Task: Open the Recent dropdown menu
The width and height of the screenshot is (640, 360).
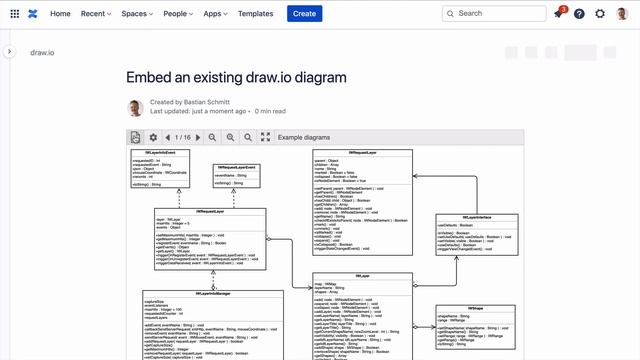Action: click(96, 13)
